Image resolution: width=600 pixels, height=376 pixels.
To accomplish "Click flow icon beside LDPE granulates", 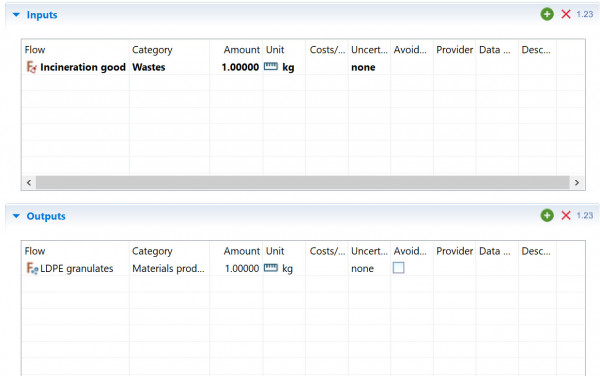I will pyautogui.click(x=32, y=269).
